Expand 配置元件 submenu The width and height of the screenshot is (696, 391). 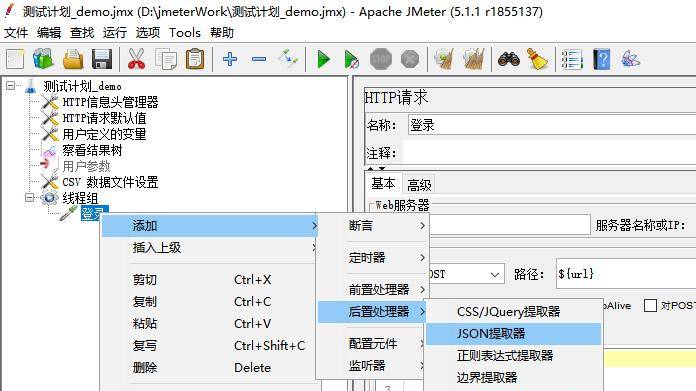tap(372, 344)
